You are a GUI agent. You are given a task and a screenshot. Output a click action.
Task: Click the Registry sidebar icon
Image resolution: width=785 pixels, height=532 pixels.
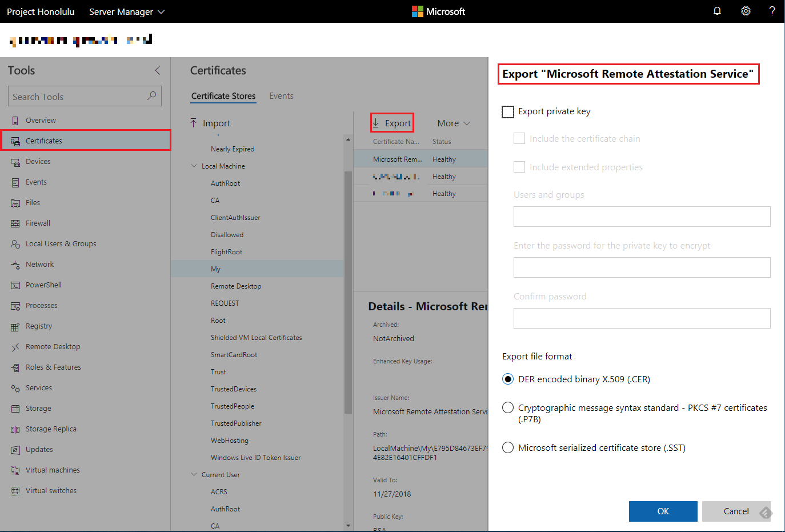coord(15,326)
